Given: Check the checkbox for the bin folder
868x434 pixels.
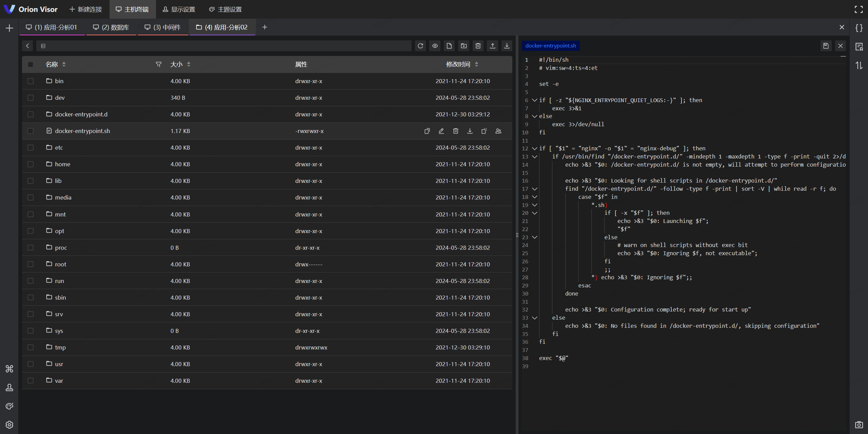Looking at the screenshot, I should 31,81.
